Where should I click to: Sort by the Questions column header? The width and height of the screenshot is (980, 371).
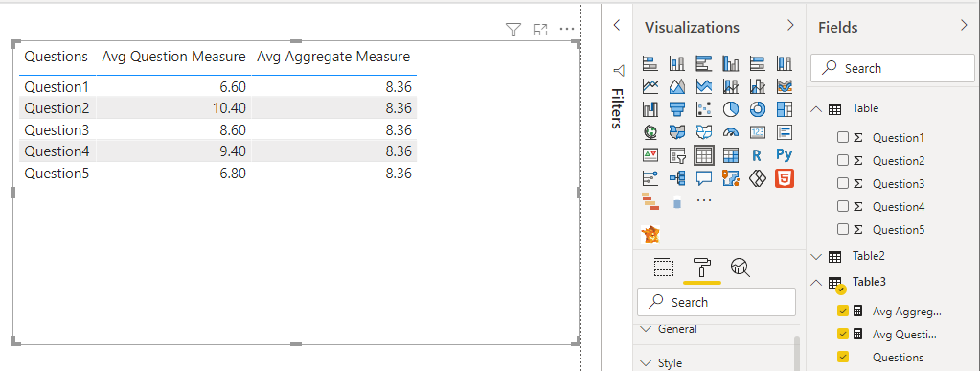pyautogui.click(x=57, y=57)
